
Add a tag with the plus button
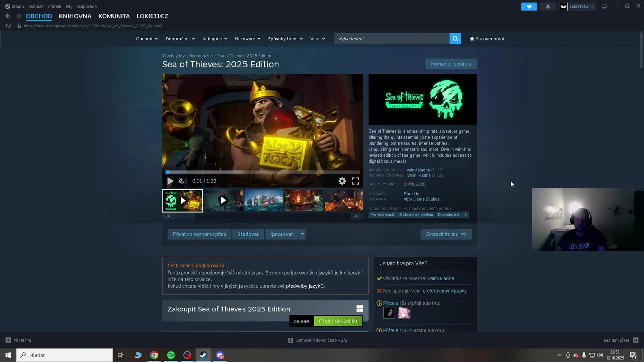(x=466, y=215)
